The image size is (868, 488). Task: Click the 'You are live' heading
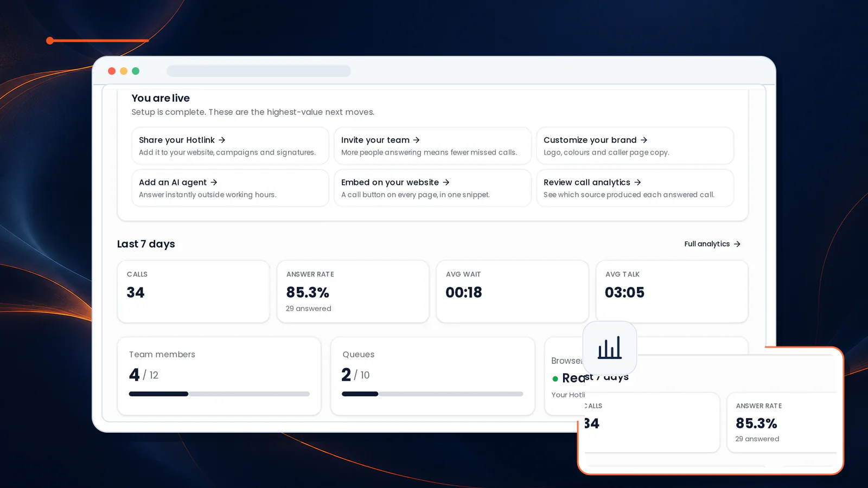point(161,98)
